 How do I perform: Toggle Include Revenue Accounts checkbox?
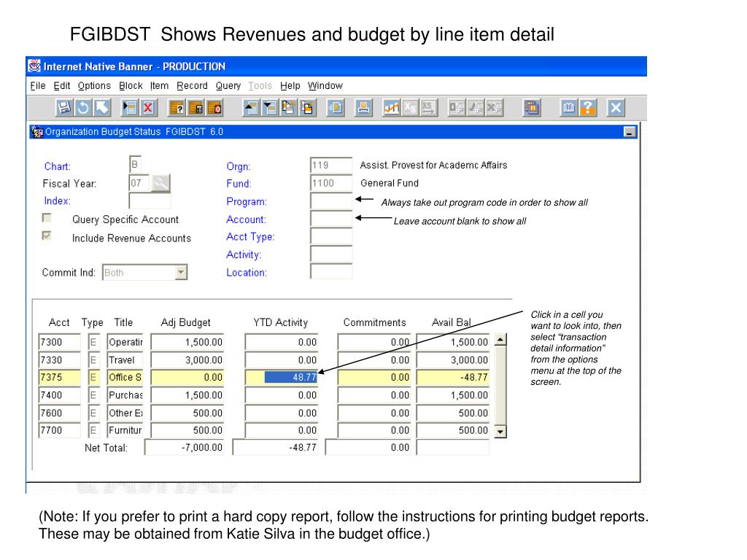[47, 236]
